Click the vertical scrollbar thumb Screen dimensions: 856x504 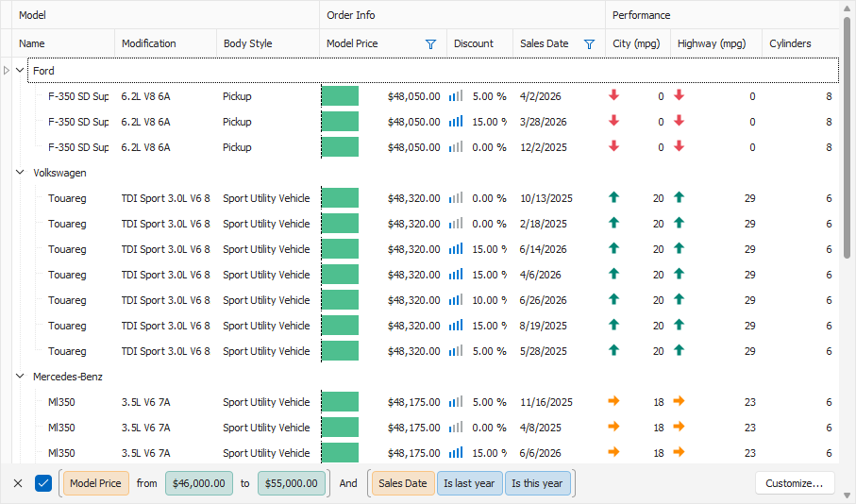point(847,137)
